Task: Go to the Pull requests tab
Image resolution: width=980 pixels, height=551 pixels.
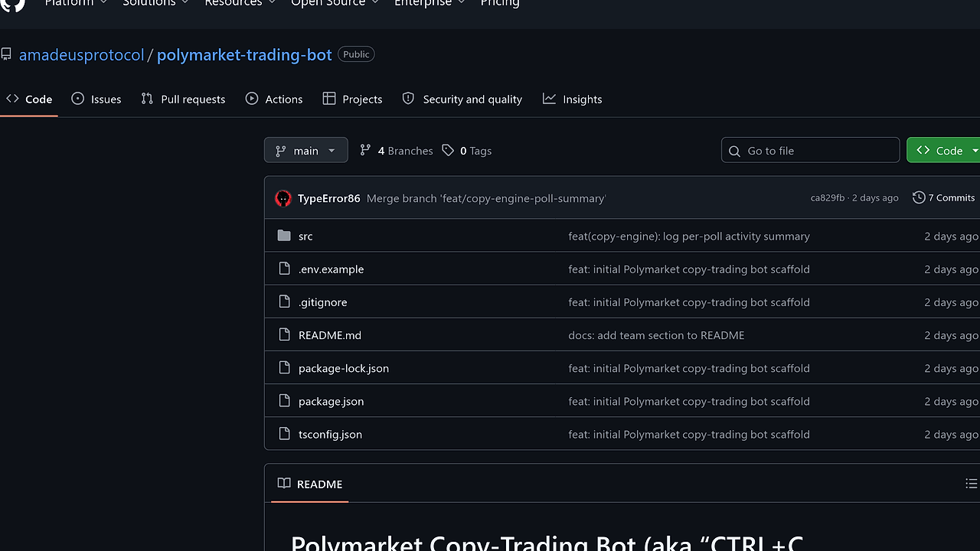Action: 183,99
